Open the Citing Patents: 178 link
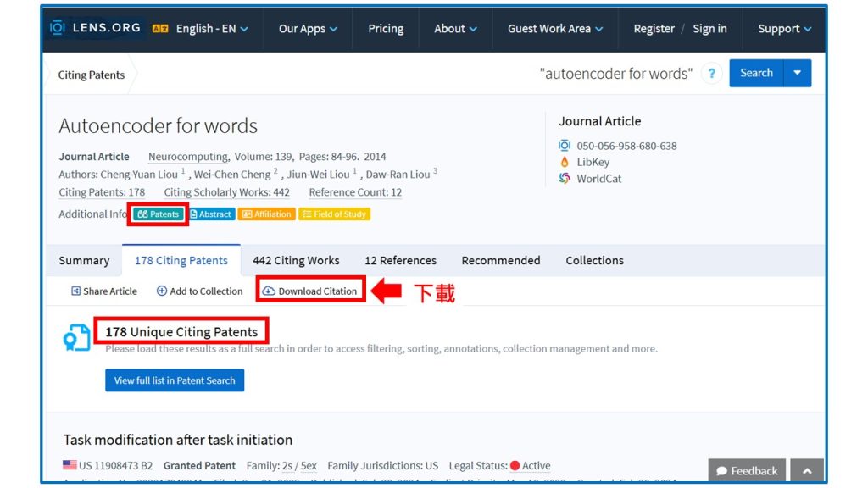This screenshot has width=868, height=488. point(102,192)
